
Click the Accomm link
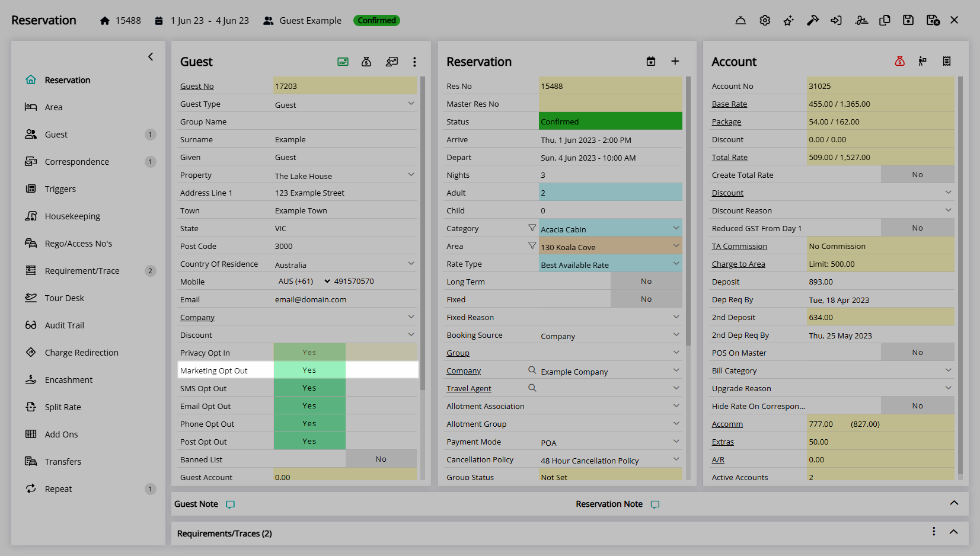(x=727, y=424)
